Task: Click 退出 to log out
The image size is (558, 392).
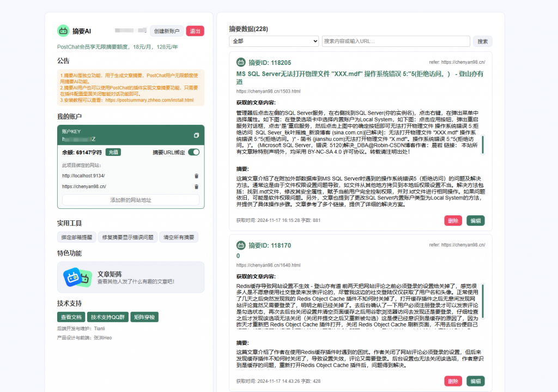Action: click(x=195, y=31)
